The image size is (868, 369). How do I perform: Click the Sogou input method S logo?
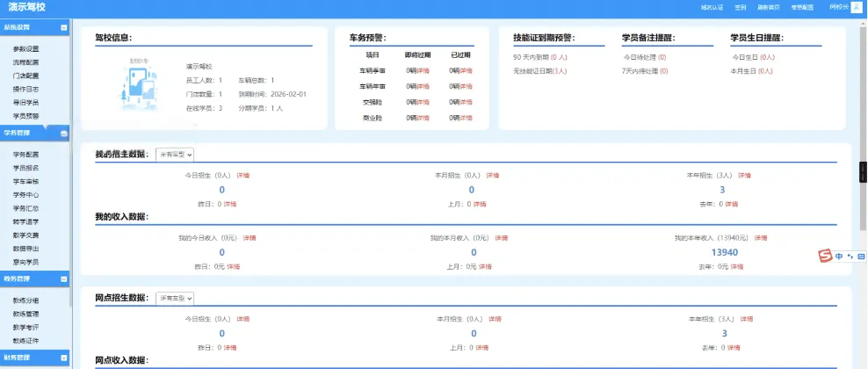(x=825, y=257)
